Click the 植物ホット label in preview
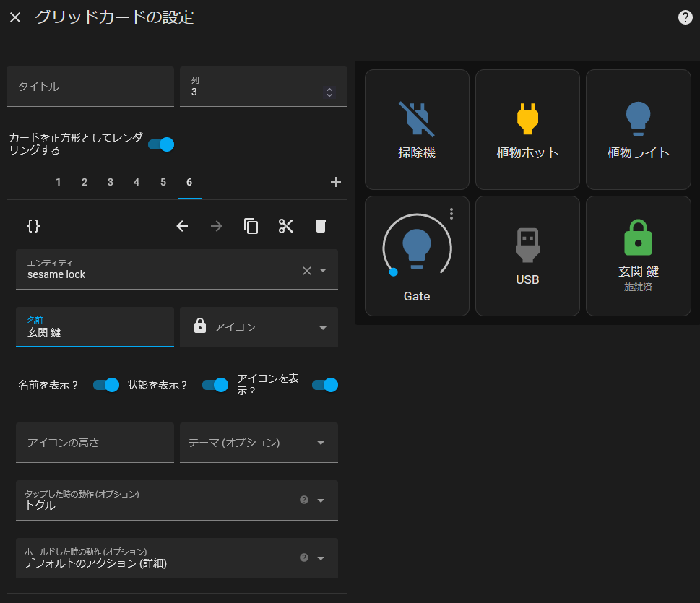This screenshot has height=603, width=700. (527, 153)
